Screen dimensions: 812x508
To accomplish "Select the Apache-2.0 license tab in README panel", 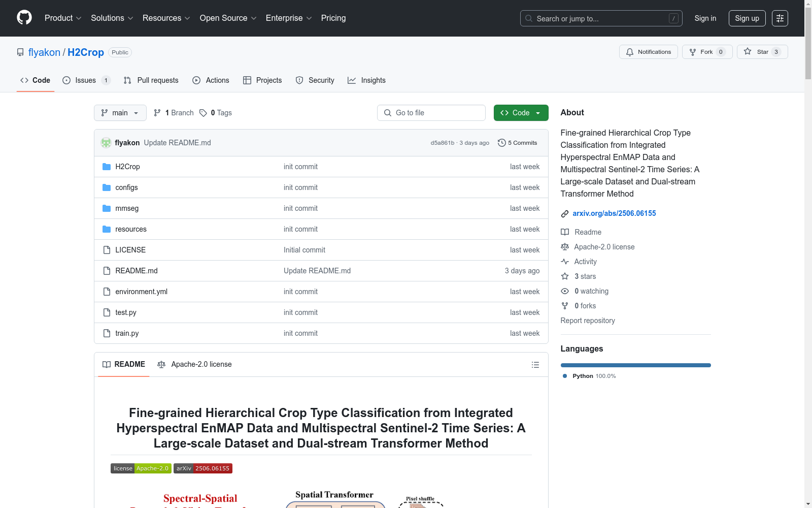I will [x=194, y=364].
